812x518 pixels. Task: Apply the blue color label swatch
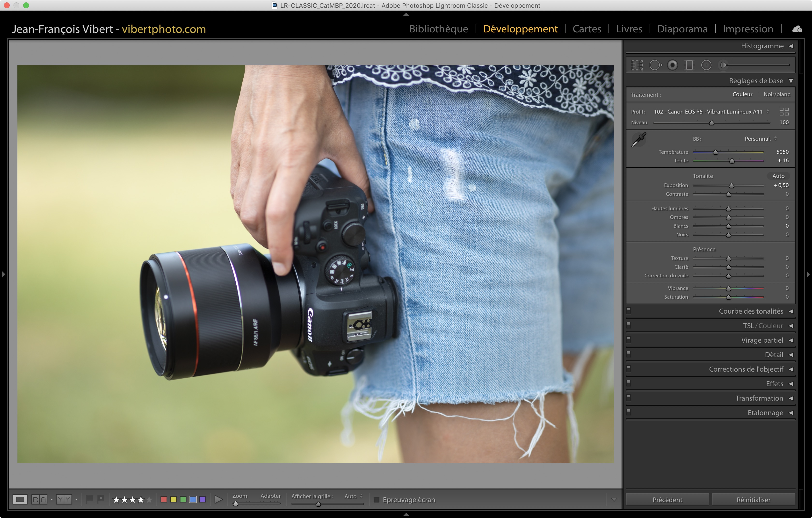[193, 499]
